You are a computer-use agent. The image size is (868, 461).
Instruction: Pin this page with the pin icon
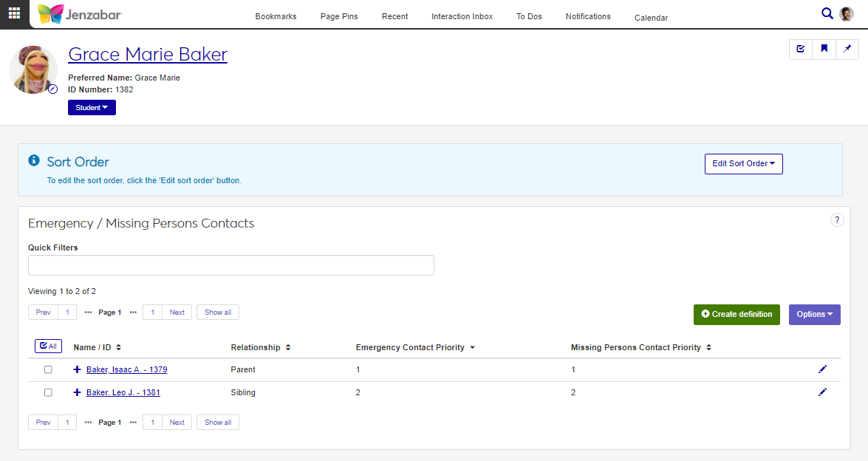click(847, 49)
